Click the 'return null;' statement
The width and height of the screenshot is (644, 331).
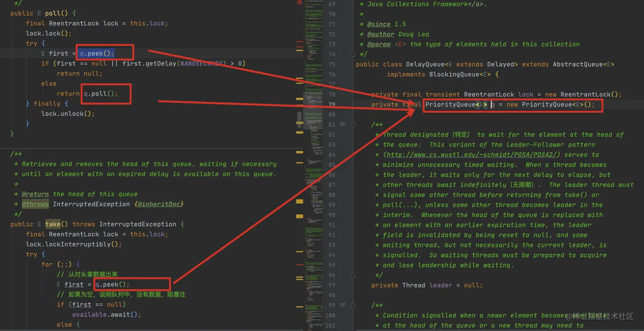(80, 74)
